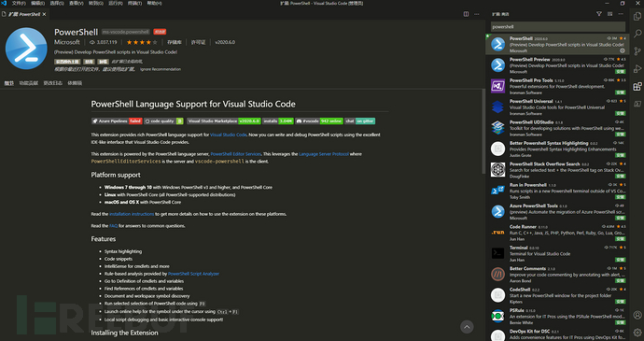
Task: Open Manage gear at activity bar bottom
Action: coord(637,332)
